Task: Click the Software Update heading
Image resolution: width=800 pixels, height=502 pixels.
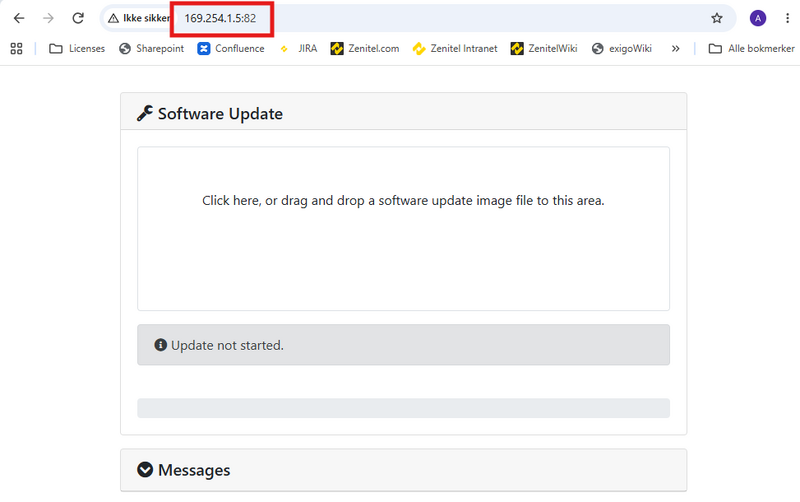Action: click(220, 113)
